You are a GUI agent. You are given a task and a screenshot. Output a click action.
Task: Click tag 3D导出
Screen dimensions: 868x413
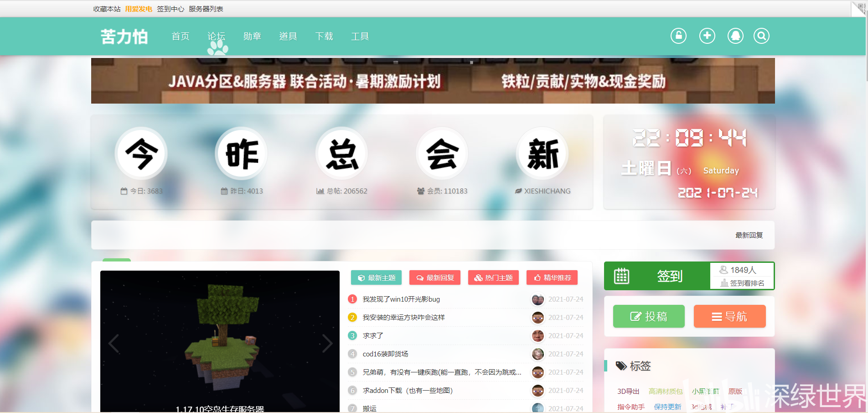[628, 392]
